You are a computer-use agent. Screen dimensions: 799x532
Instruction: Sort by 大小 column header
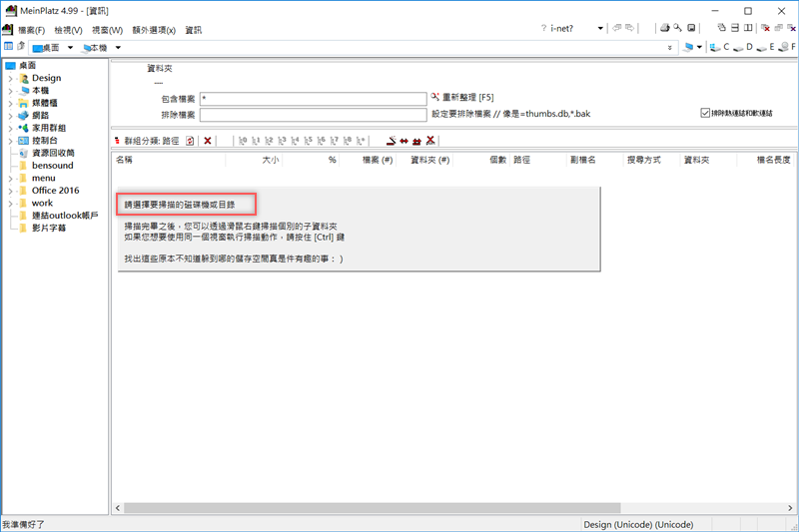[254, 160]
